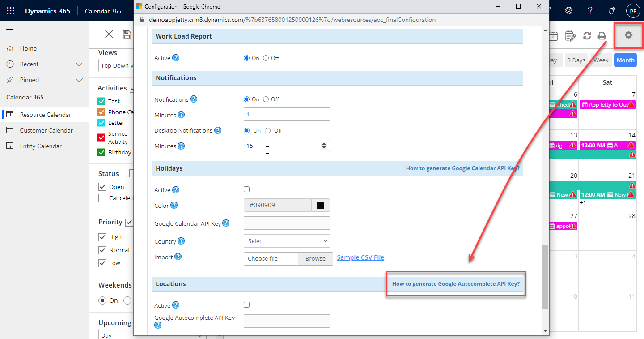Viewport: 644px width, 339px height.
Task: Click the save floppy disk icon
Action: point(127,34)
